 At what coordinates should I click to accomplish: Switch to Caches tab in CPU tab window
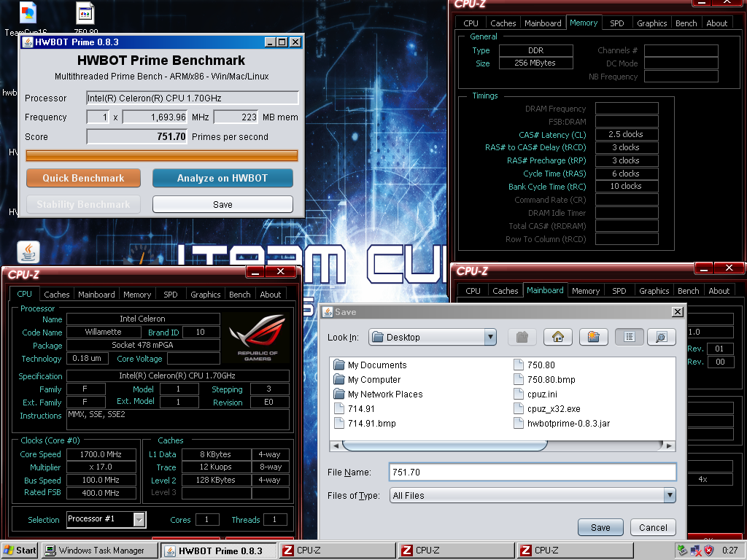(57, 295)
